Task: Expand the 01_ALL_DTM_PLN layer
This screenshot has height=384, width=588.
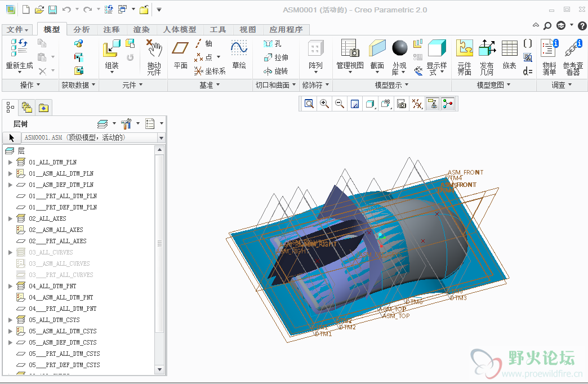Action: coord(11,162)
